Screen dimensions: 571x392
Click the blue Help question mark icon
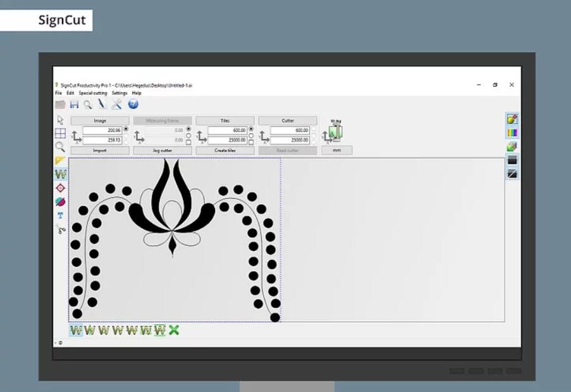(133, 104)
